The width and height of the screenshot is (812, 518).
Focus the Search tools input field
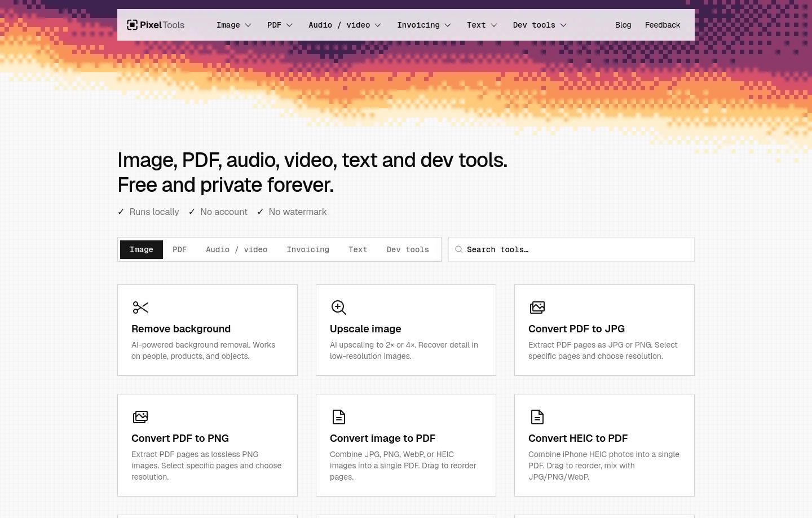[x=571, y=249]
